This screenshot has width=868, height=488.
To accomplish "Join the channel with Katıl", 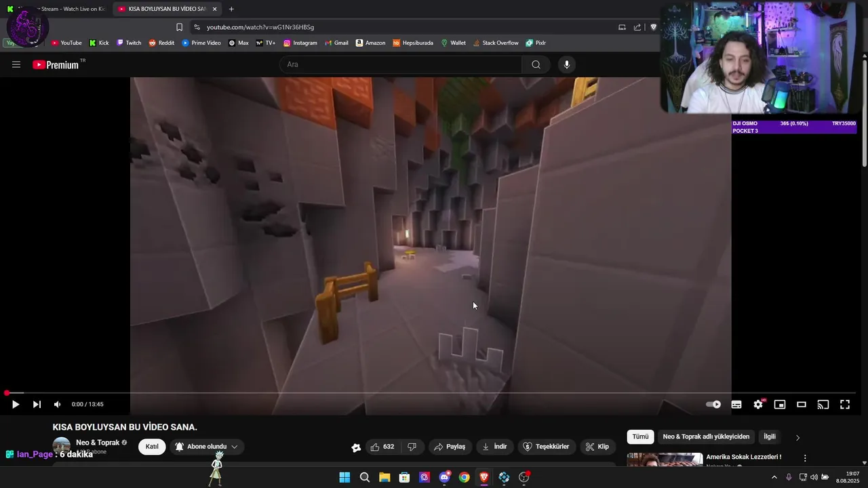I will click(x=152, y=447).
